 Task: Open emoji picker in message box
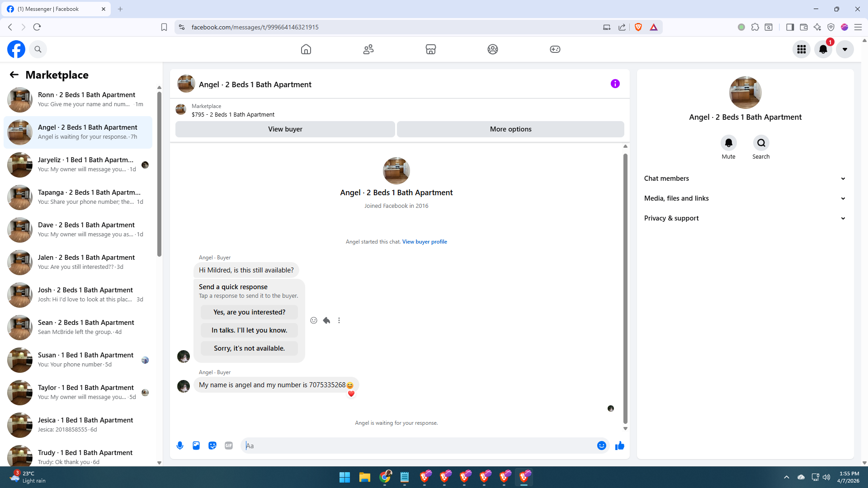pos(602,446)
